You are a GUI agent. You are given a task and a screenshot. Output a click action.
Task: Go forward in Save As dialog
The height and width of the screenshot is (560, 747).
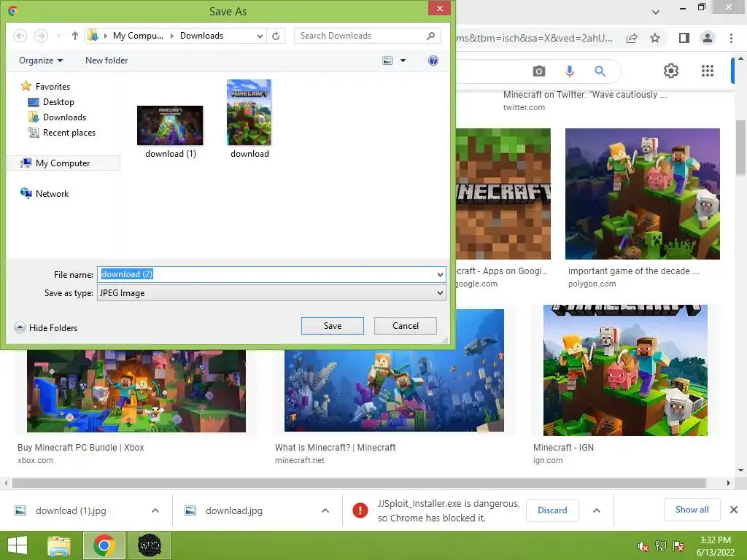point(41,36)
